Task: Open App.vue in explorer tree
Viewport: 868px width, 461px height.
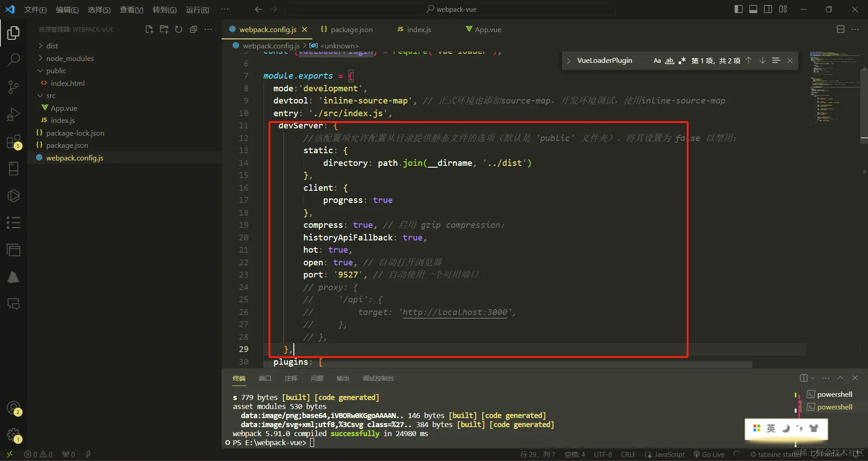Action: point(124,108)
